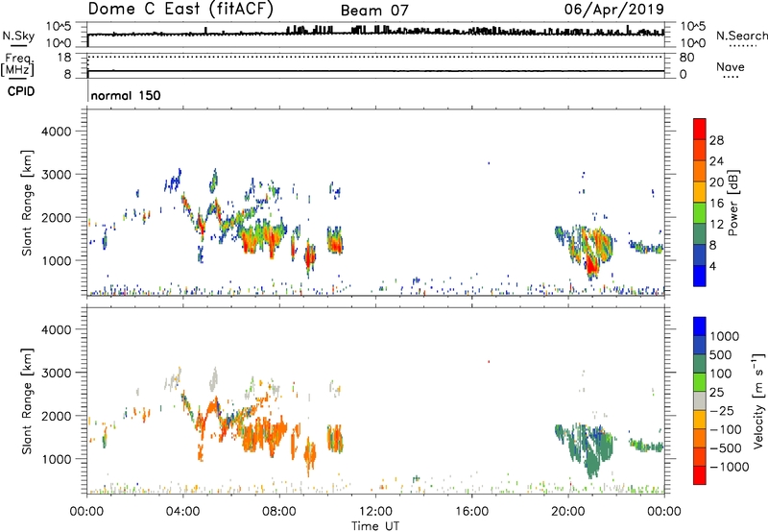
Task: Click the 08:00 time axis tick label
Action: click(x=279, y=512)
